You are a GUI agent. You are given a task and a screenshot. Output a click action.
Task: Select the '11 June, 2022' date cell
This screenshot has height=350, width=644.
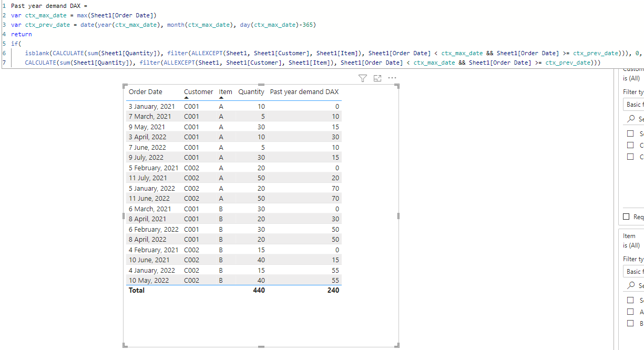[149, 199]
